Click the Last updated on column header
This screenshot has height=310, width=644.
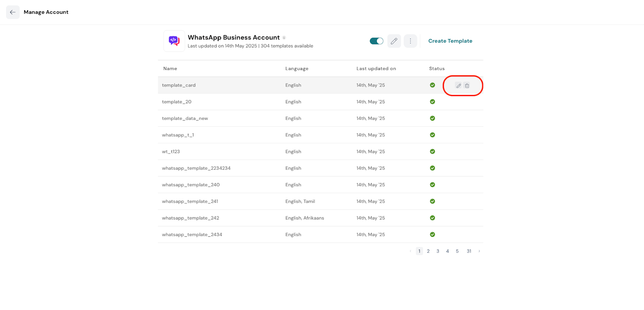(376, 69)
